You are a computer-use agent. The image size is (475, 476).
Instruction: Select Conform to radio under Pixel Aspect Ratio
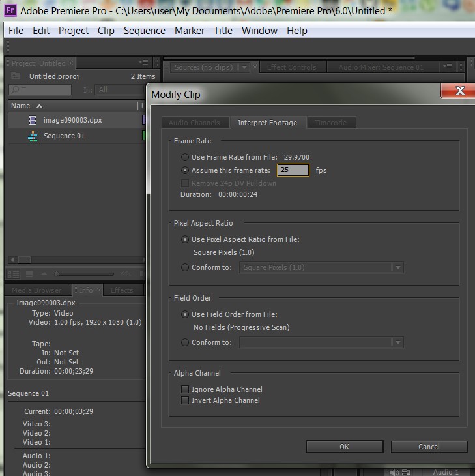point(185,267)
